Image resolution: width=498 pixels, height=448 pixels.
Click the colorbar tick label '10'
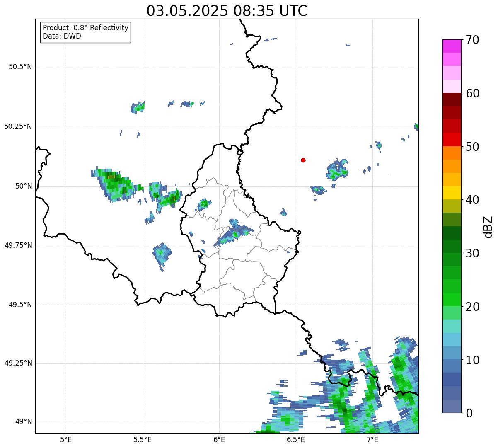pos(472,360)
